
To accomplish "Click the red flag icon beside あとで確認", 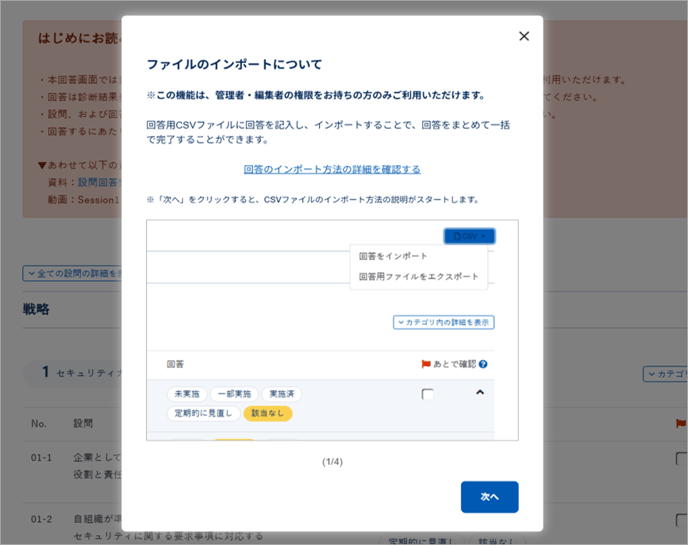I will [x=426, y=365].
